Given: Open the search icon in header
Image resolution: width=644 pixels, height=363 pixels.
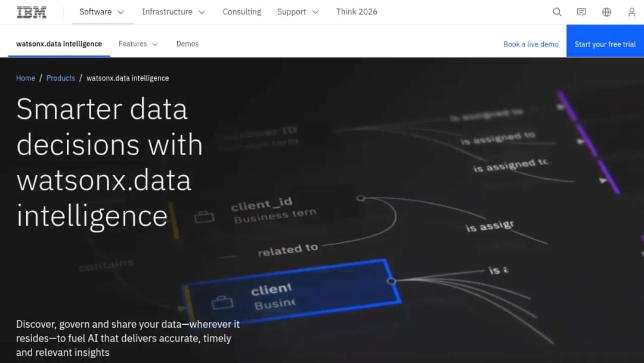Looking at the screenshot, I should click(x=557, y=12).
